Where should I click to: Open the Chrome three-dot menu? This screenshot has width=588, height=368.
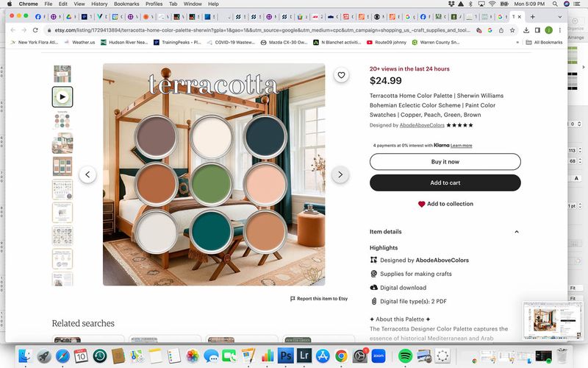pyautogui.click(x=560, y=30)
